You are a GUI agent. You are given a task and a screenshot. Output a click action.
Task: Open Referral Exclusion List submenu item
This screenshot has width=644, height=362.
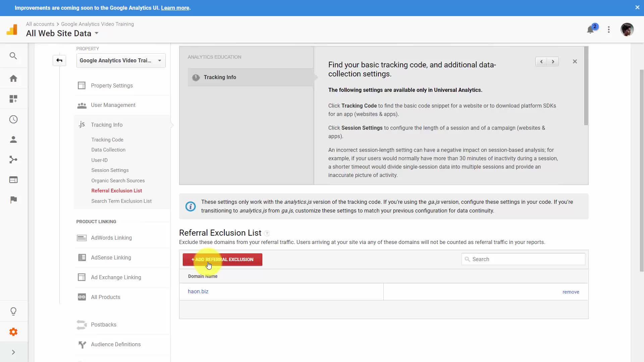click(117, 191)
